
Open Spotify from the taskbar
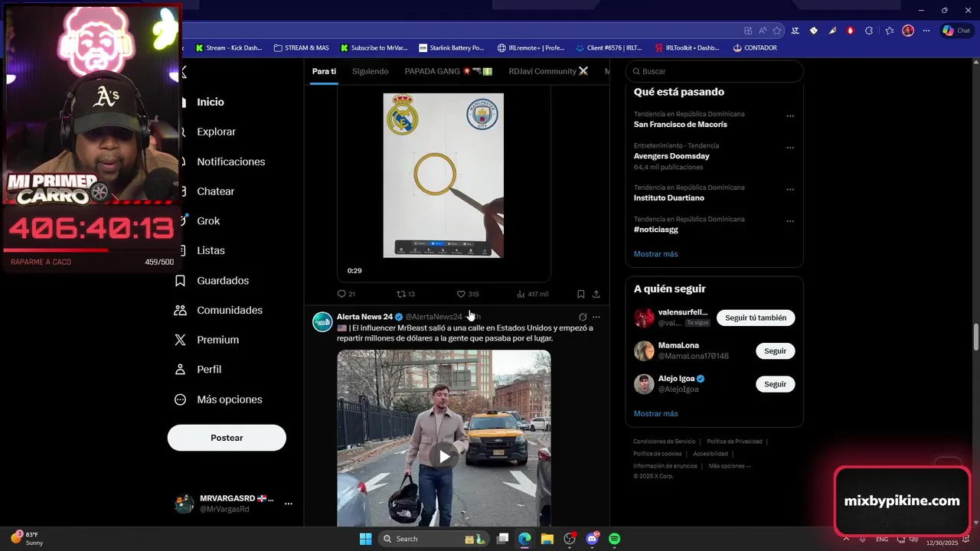pyautogui.click(x=614, y=539)
